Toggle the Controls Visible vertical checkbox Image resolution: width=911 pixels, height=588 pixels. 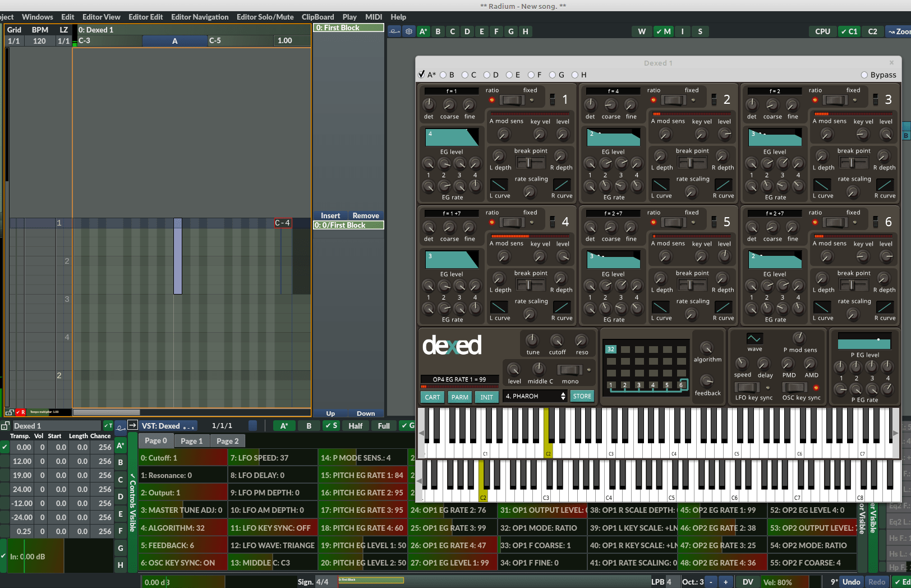tap(132, 502)
